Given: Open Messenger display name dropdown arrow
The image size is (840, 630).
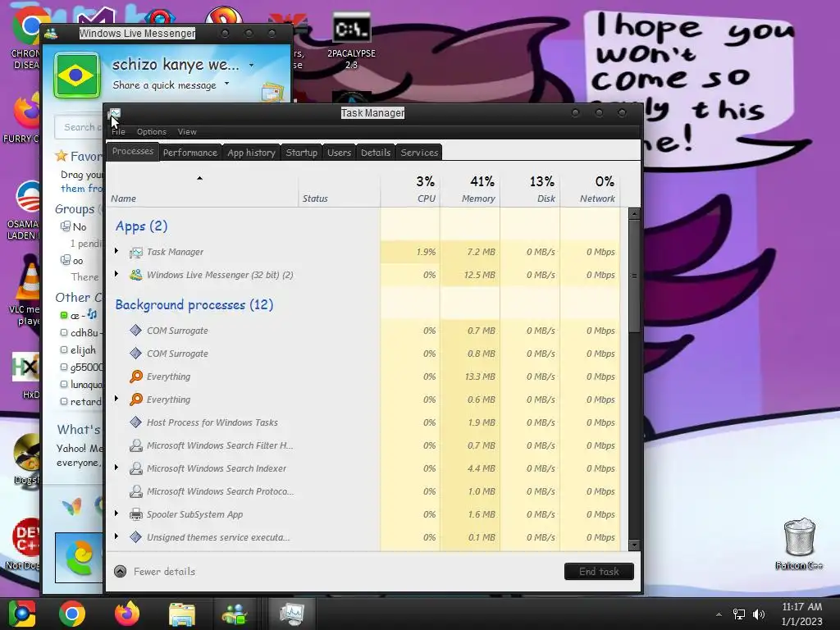Looking at the screenshot, I should coord(251,66).
